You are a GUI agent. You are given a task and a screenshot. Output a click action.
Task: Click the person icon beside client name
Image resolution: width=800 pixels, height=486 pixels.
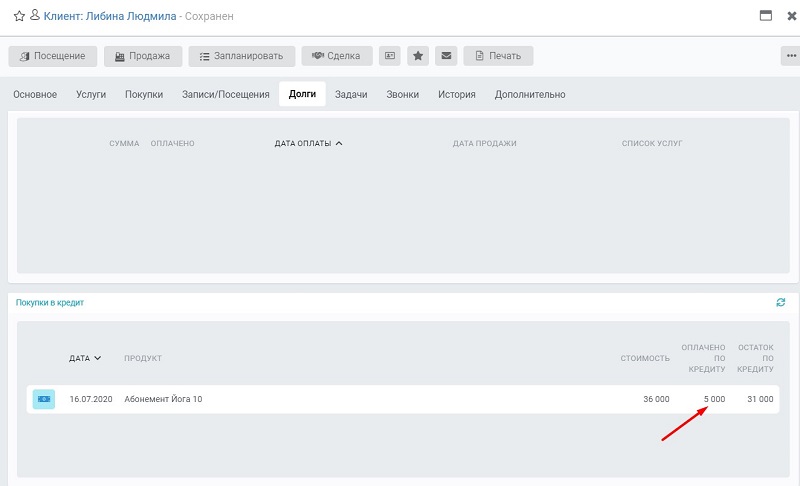tap(35, 15)
